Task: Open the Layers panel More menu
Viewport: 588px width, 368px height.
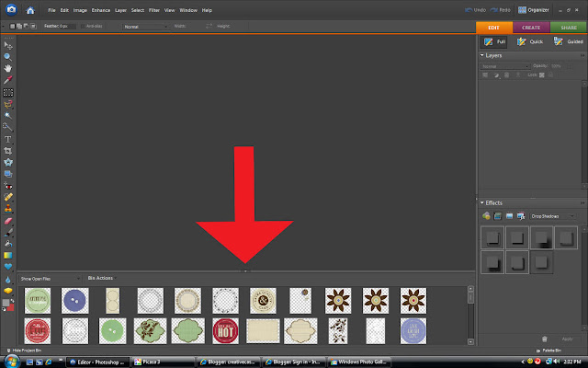Action: point(582,55)
